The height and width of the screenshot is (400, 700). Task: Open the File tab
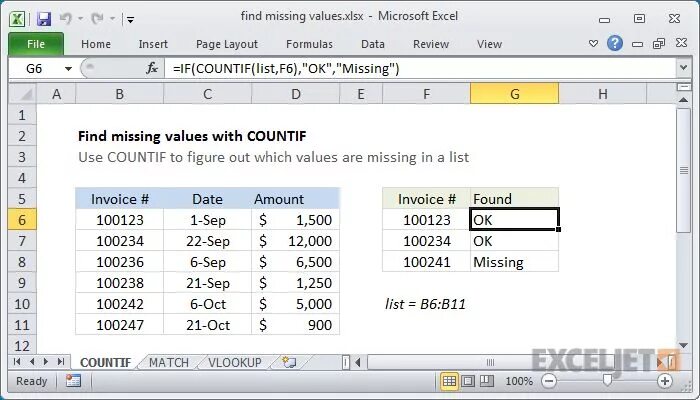36,44
